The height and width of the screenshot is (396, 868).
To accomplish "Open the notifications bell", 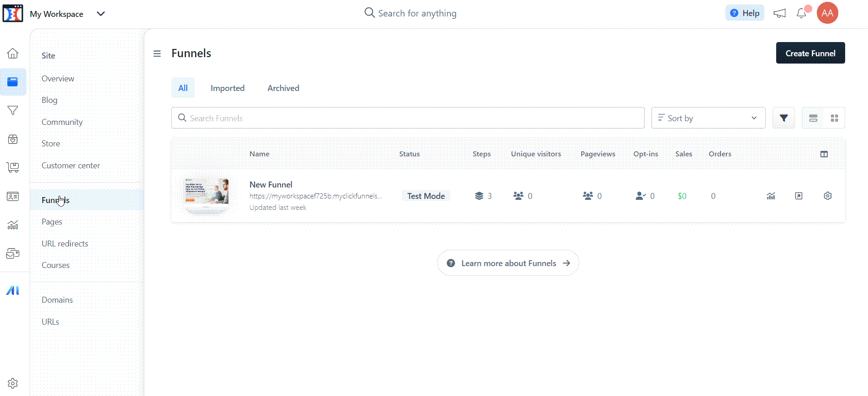I will (x=801, y=13).
